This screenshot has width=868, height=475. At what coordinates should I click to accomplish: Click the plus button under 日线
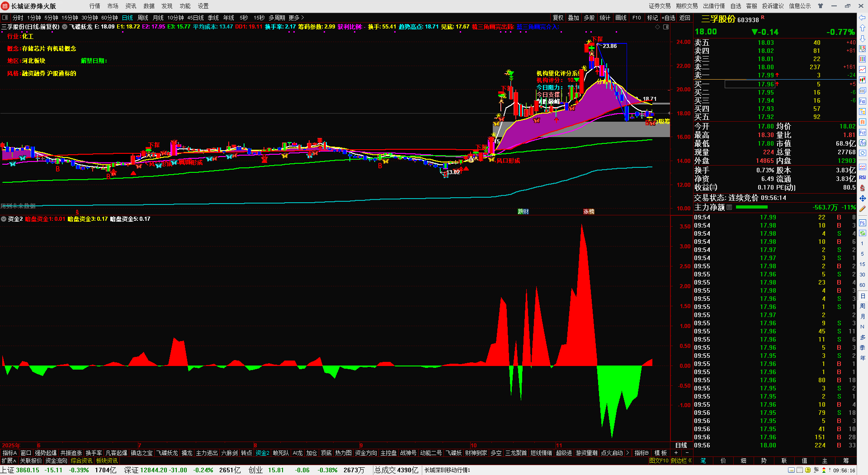point(676,453)
